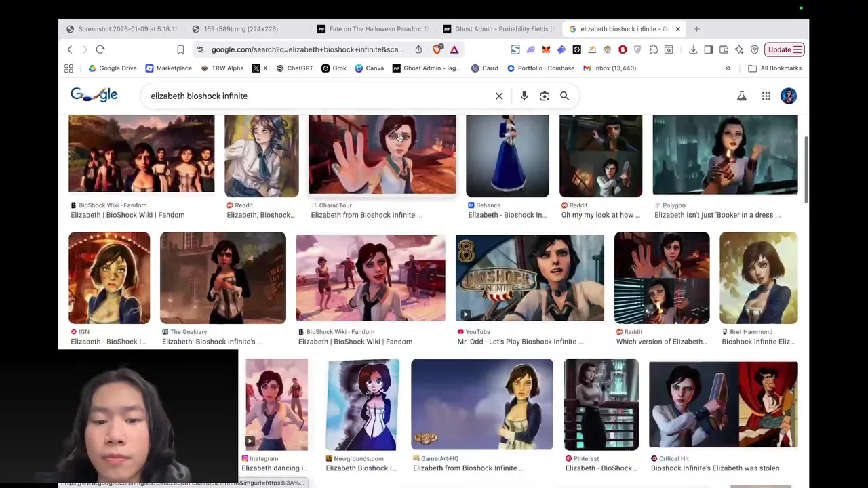Search by image with Google Lens icon
The image size is (868, 488).
(x=545, y=96)
